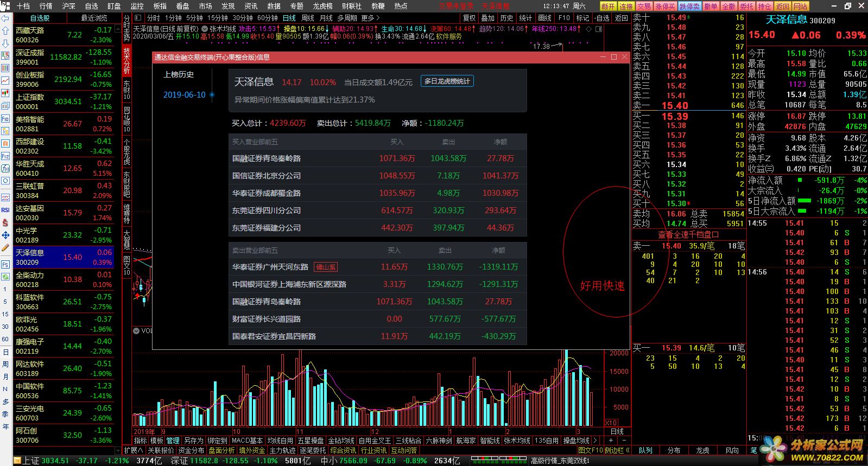Click the up arrow icon in left toolbar
Screen dimensions: 868x466
click(x=5, y=30)
